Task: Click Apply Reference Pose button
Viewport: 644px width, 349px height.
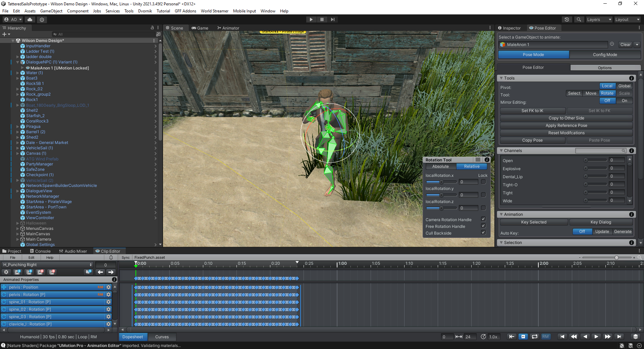Action: [x=566, y=126]
